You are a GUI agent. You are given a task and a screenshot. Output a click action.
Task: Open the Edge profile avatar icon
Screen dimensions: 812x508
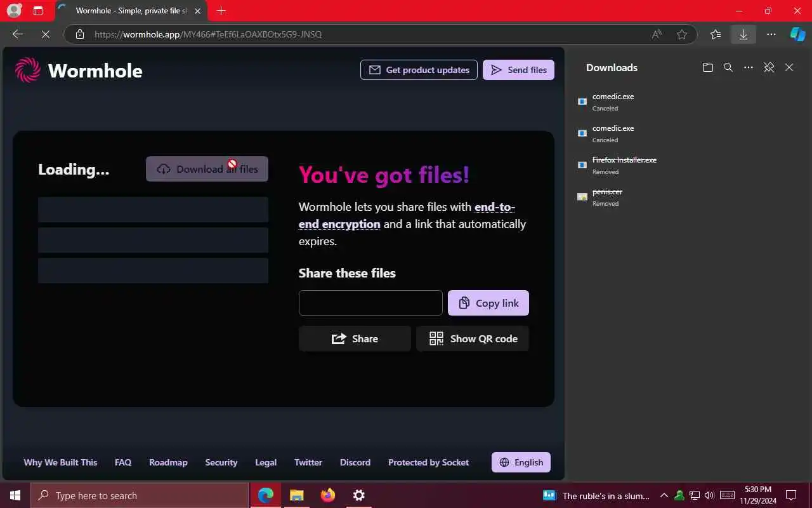tap(14, 11)
